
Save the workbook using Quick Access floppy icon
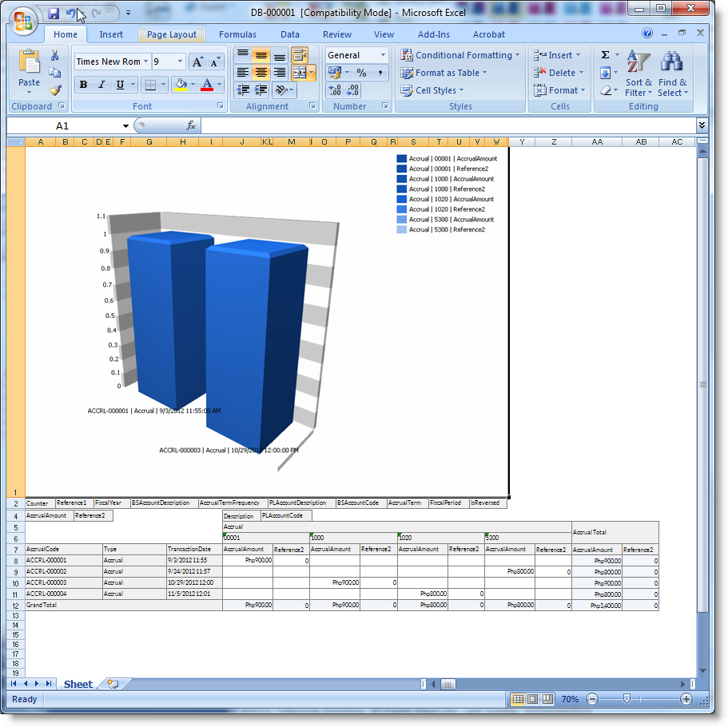tap(54, 13)
